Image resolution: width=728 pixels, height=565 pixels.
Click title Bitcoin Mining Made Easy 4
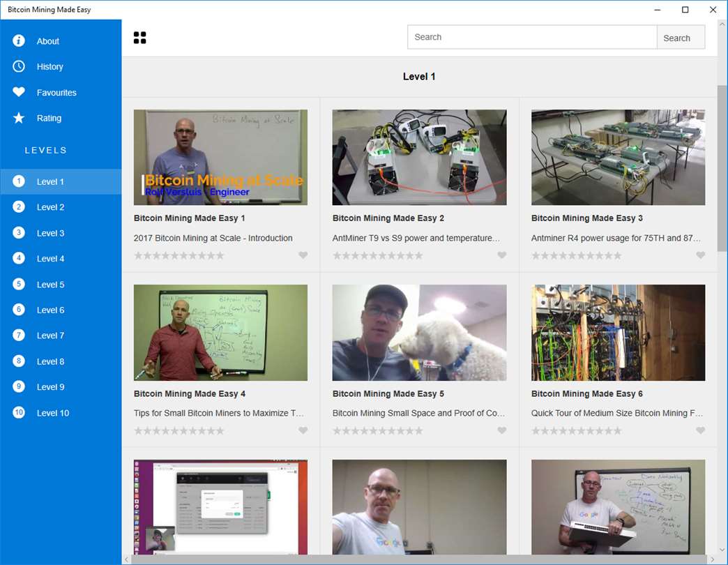190,393
